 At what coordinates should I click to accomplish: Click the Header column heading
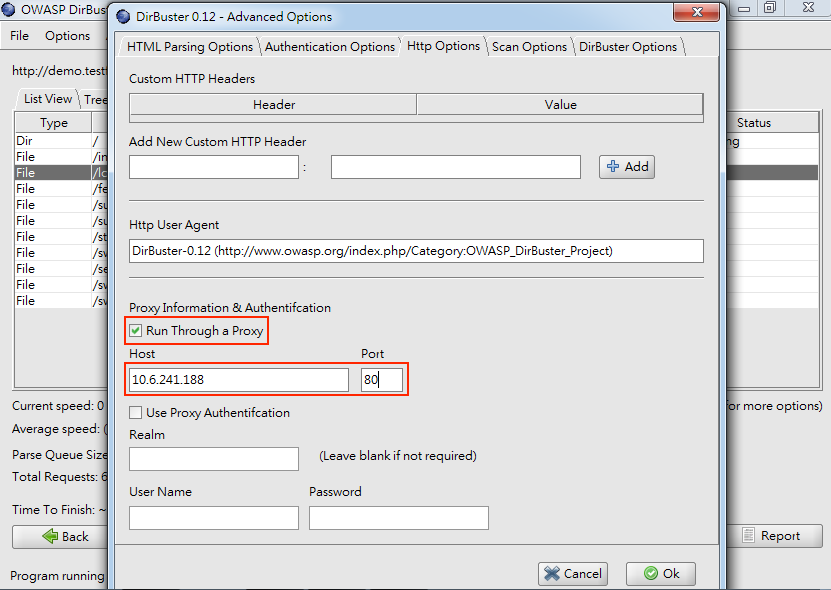[273, 104]
